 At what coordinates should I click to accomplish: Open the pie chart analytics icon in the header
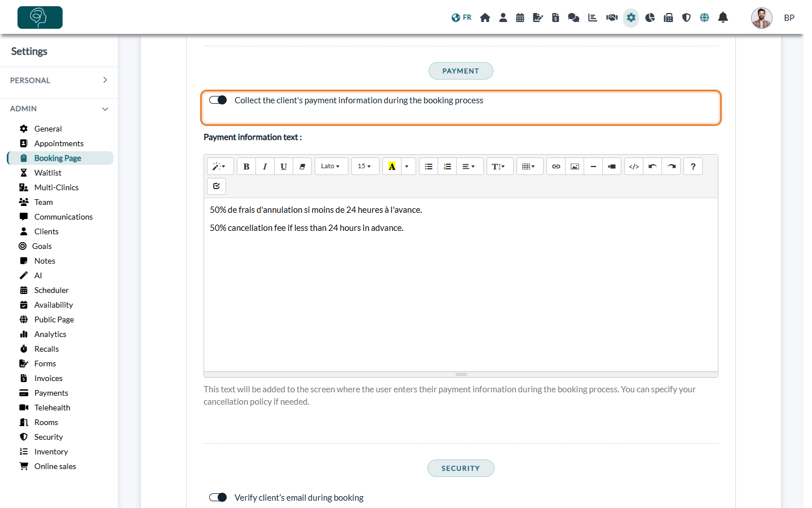650,17
